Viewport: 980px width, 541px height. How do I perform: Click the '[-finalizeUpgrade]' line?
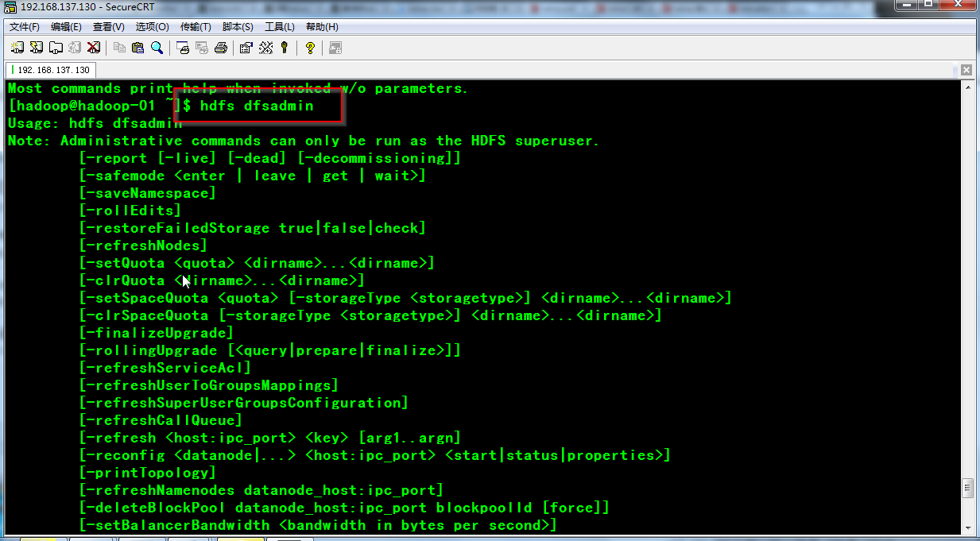pos(157,333)
